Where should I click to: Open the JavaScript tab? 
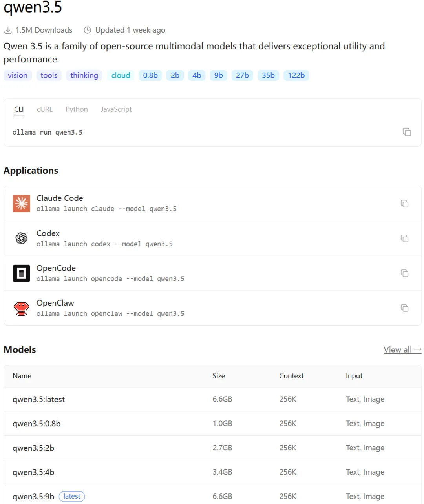tap(116, 109)
